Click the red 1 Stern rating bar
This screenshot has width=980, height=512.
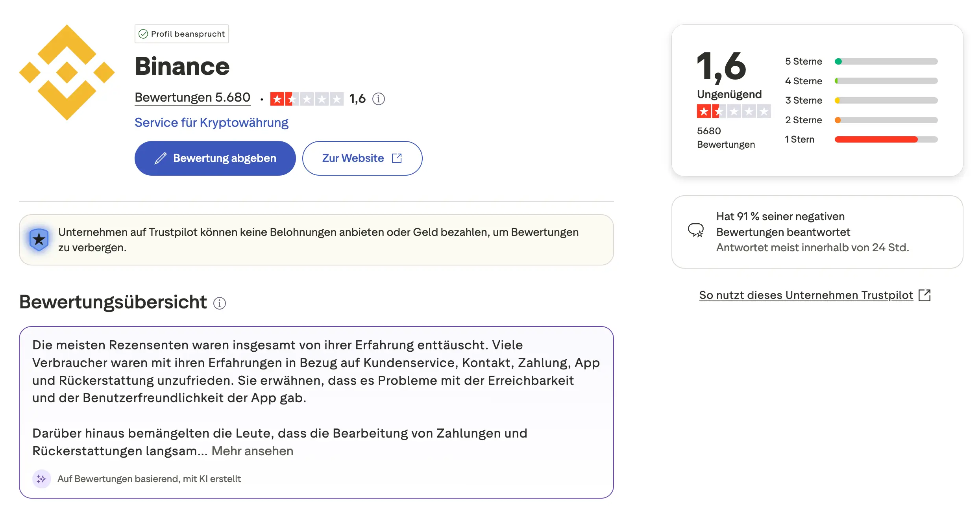876,139
